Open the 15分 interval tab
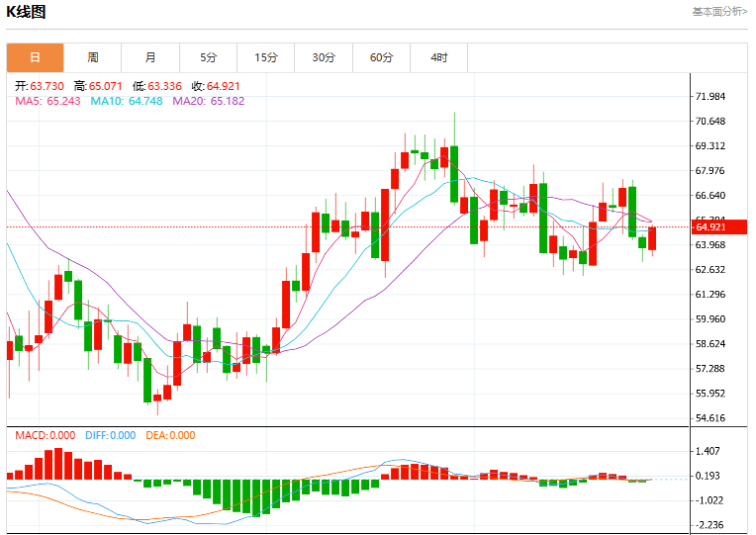The image size is (756, 535). [265, 57]
